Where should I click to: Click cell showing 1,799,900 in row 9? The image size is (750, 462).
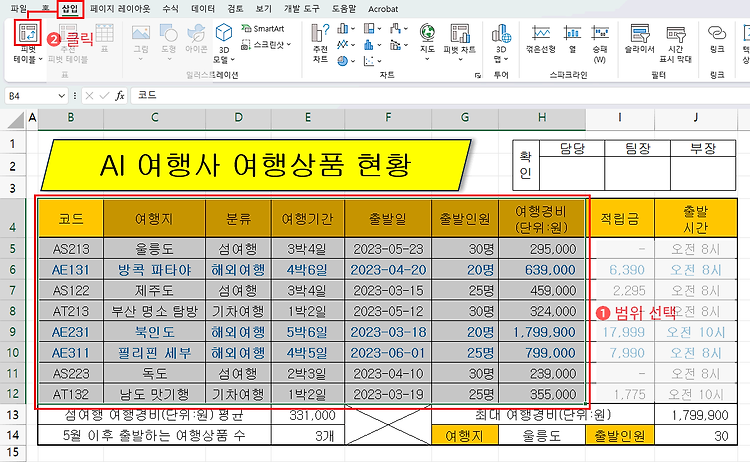[x=541, y=332]
